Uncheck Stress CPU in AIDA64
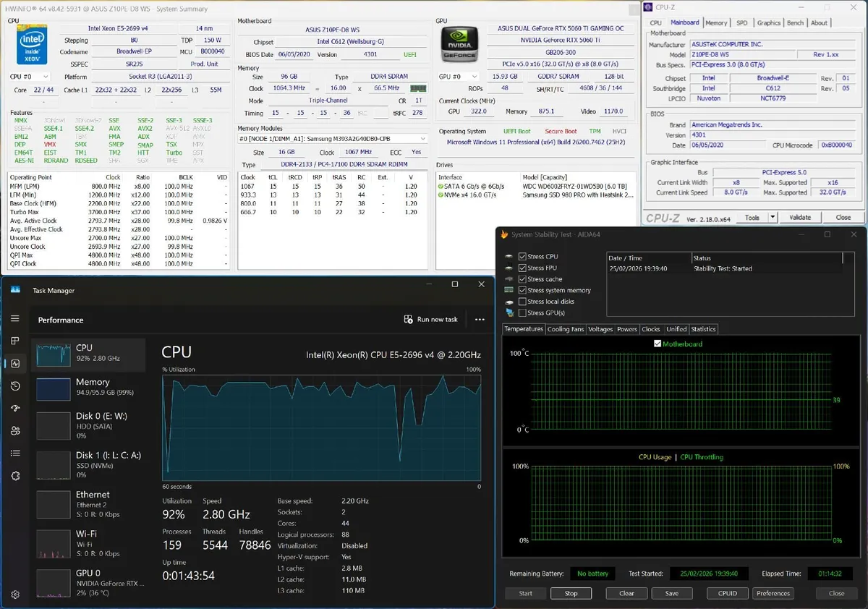The image size is (868, 609). click(x=522, y=257)
